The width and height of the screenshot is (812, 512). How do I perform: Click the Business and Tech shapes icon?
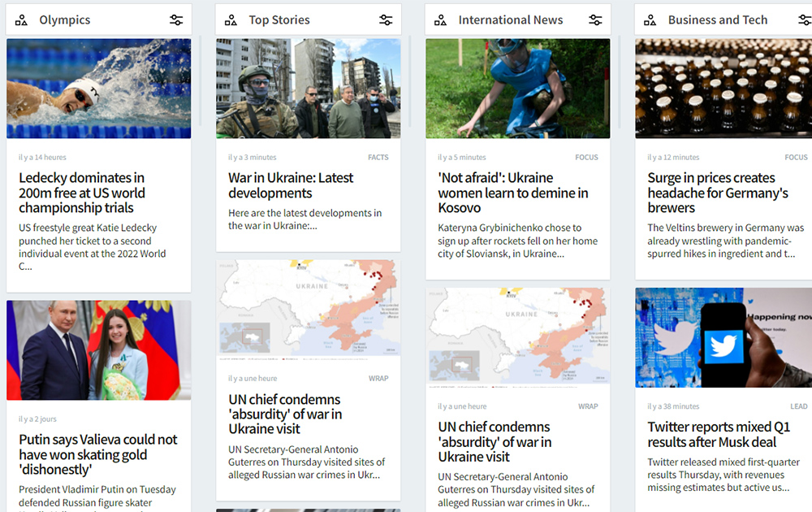click(650, 20)
